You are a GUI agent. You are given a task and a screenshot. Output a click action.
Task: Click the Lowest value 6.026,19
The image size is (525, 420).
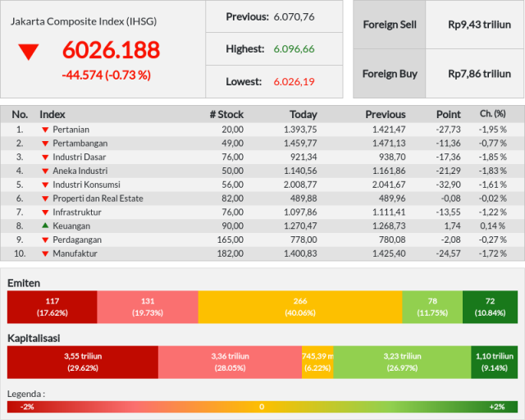(x=294, y=82)
